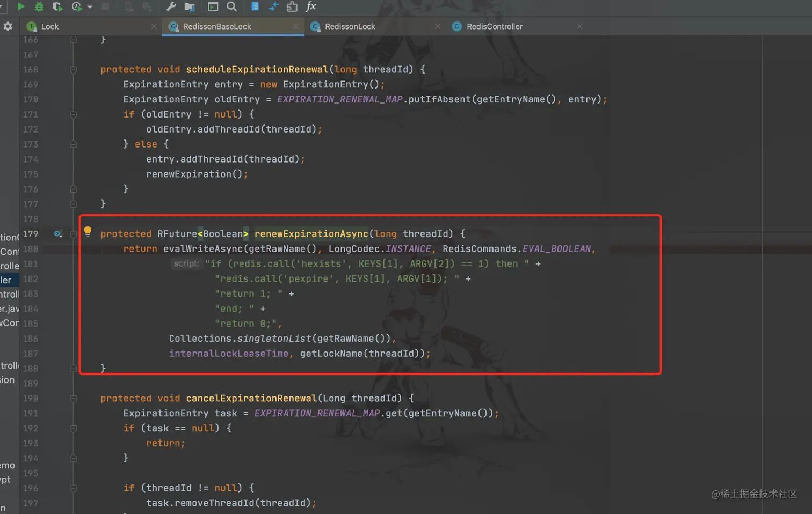
Task: Open Search Everywhere magnifier icon
Action: [231, 6]
